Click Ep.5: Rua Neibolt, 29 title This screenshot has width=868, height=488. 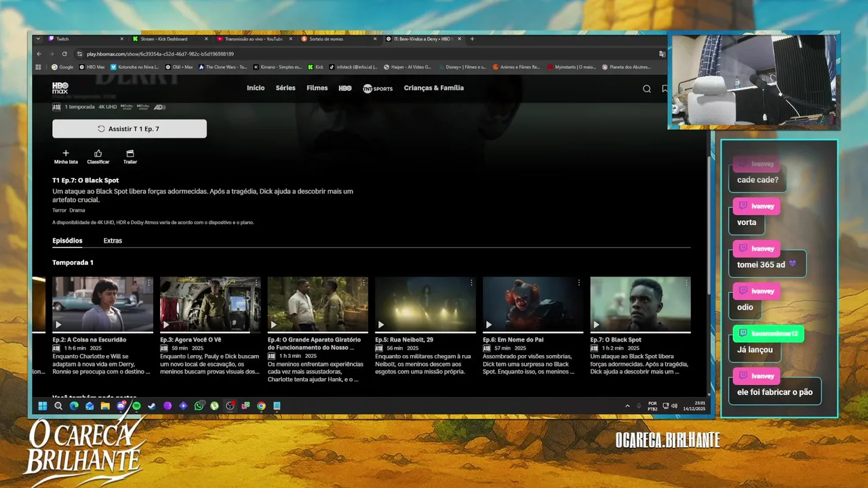pyautogui.click(x=404, y=340)
